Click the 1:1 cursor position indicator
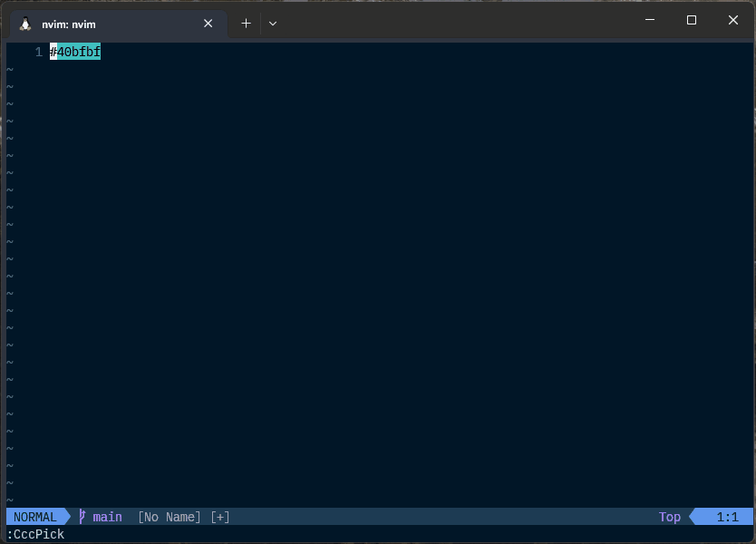The height and width of the screenshot is (544, 756). pyautogui.click(x=728, y=517)
